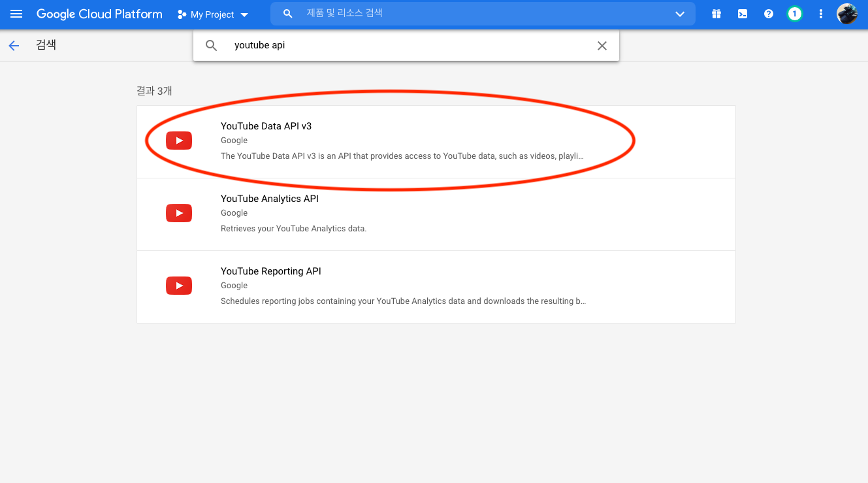Image resolution: width=868 pixels, height=483 pixels.
Task: Click the 'Schedules reporting jobs' description text
Action: [403, 301]
